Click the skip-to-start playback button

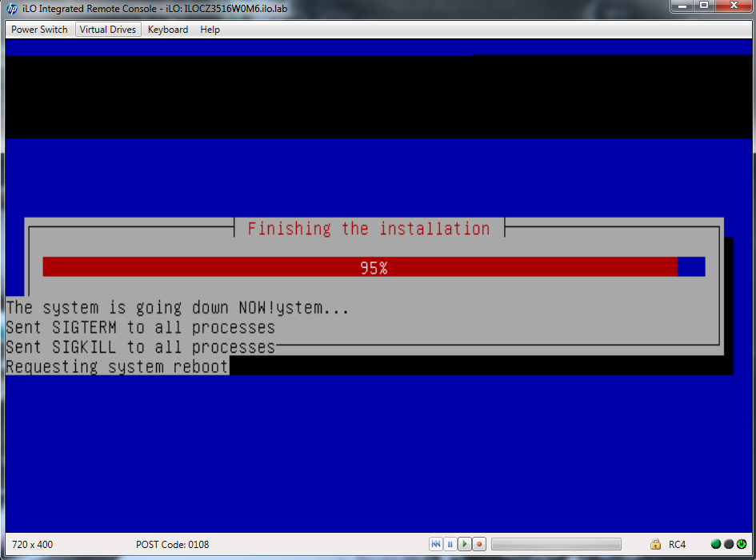point(436,544)
